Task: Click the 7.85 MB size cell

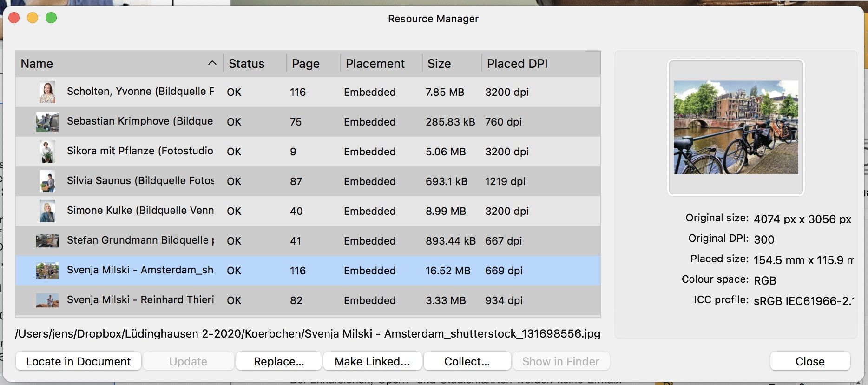Action: [x=445, y=92]
